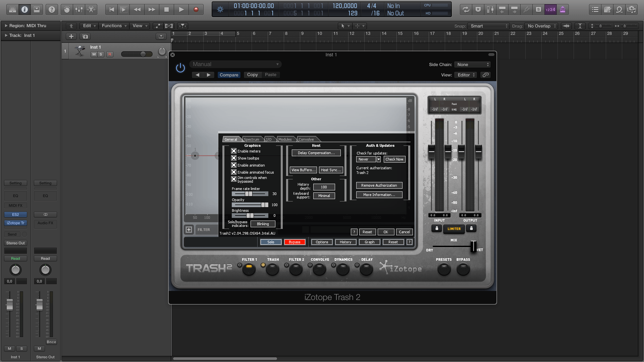The height and width of the screenshot is (362, 644).
Task: Open the Manual preset dropdown
Action: click(235, 64)
